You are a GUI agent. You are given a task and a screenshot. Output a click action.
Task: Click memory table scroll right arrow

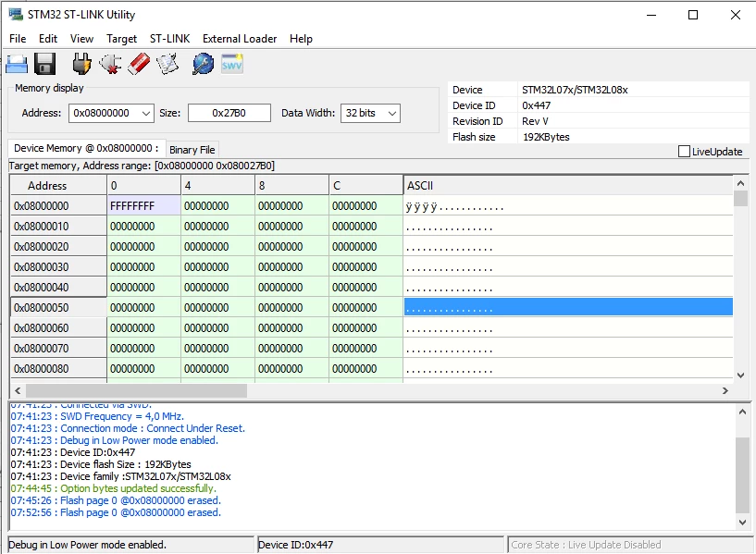pos(725,390)
